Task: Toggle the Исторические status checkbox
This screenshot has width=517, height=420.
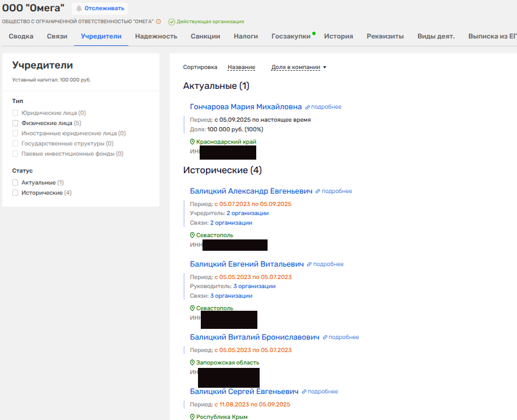Action: [x=16, y=193]
